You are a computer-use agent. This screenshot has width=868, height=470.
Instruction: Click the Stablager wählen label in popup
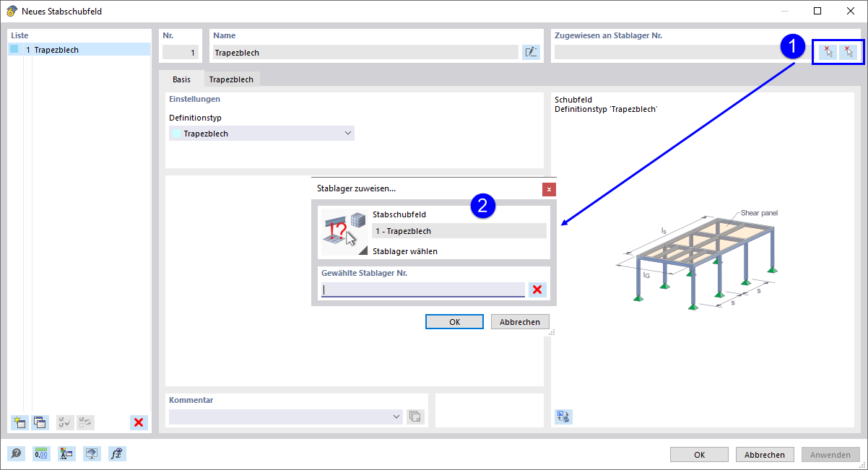(405, 251)
